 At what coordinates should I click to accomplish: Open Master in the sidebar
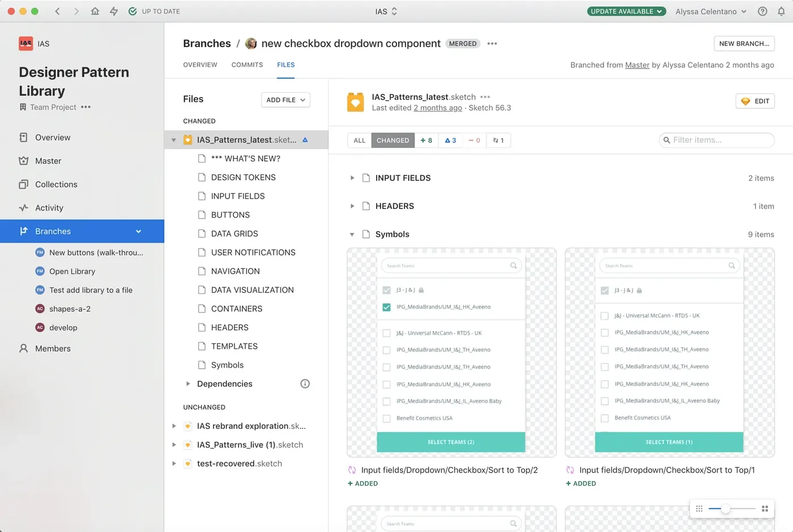tap(48, 161)
